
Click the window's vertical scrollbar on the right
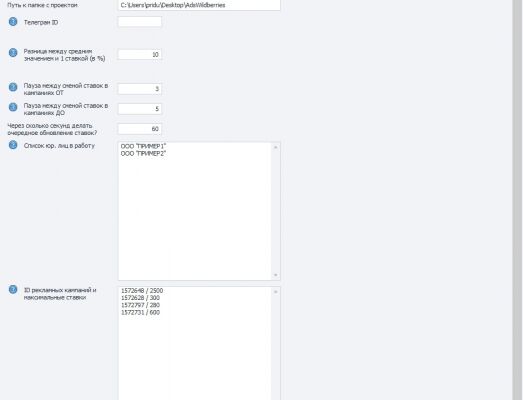(x=517, y=200)
